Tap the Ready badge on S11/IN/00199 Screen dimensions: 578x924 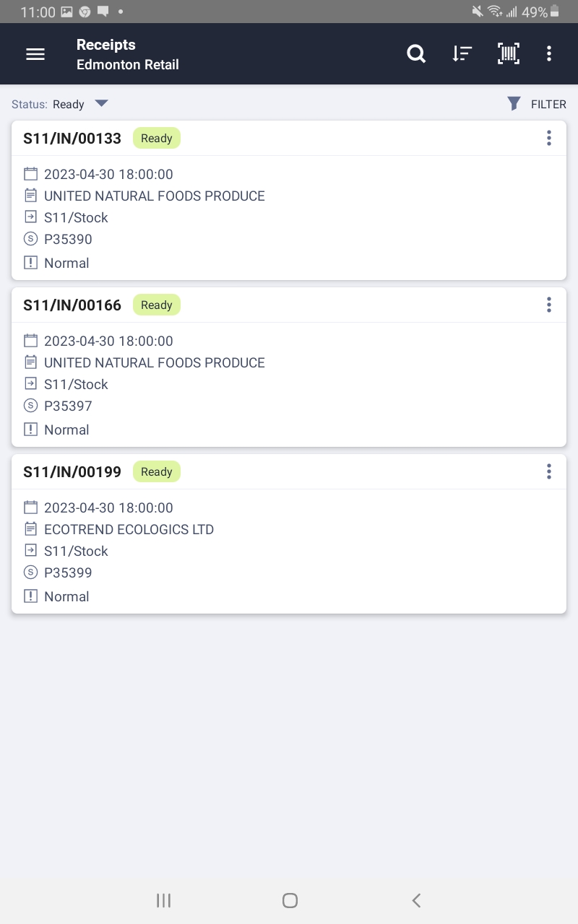(157, 471)
